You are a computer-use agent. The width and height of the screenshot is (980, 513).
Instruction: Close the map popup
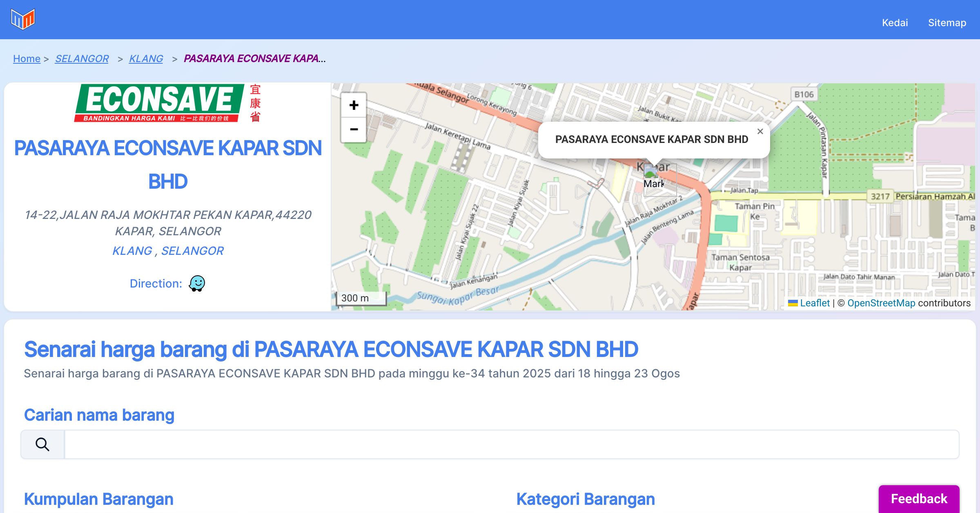760,132
